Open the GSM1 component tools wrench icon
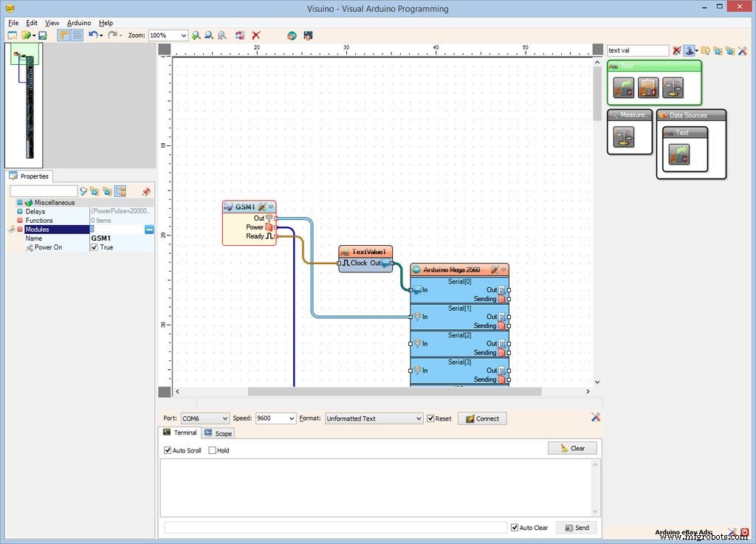The width and height of the screenshot is (756, 544). click(x=262, y=207)
